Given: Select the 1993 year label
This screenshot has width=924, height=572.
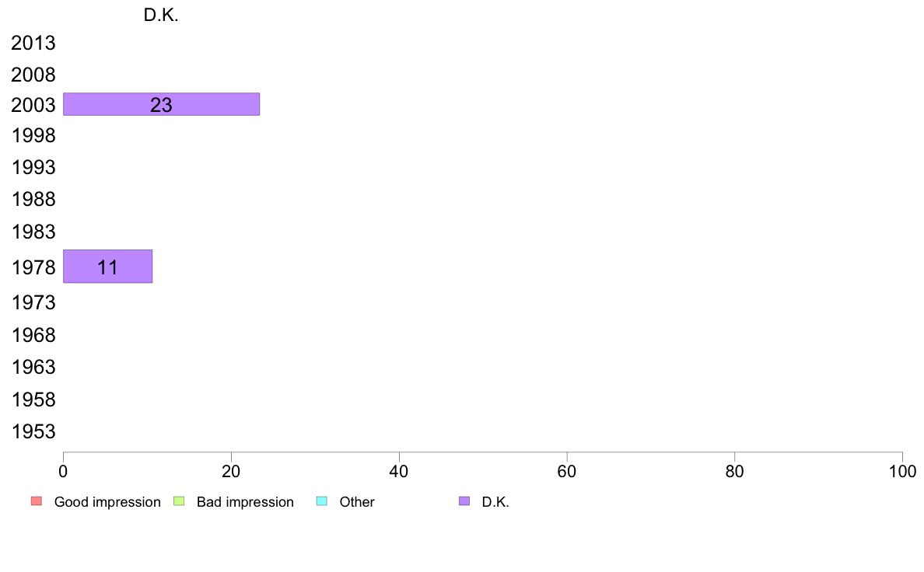Looking at the screenshot, I should (x=33, y=167).
